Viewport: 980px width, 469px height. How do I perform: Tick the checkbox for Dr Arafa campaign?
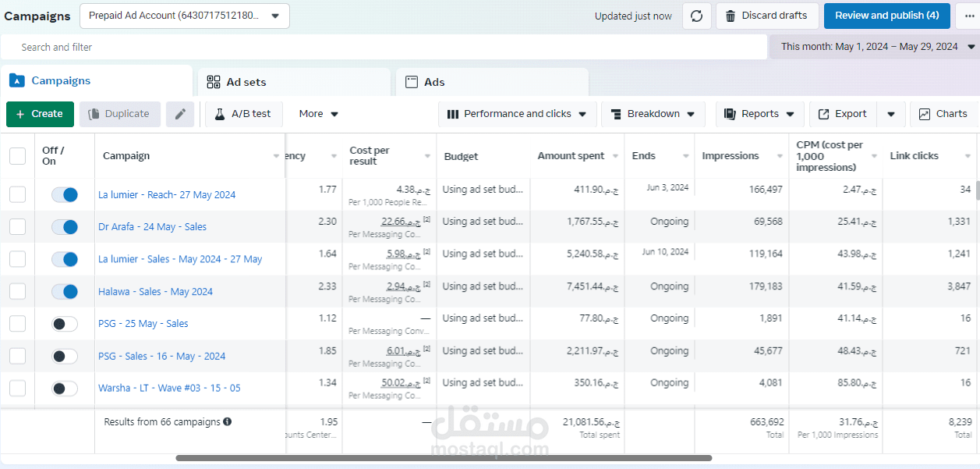pos(17,226)
